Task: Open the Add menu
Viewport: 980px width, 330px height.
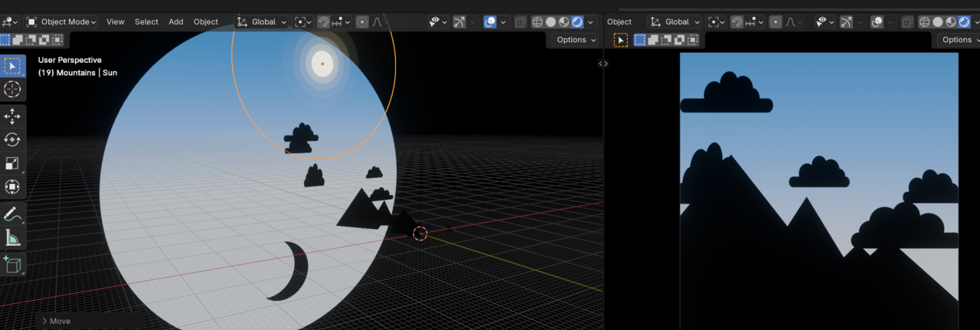Action: coord(176,22)
